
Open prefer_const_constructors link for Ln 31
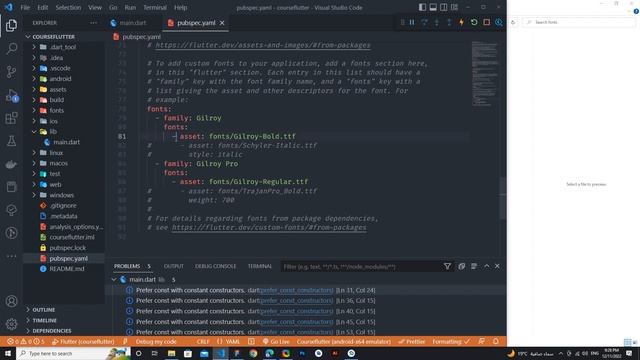(x=296, y=290)
